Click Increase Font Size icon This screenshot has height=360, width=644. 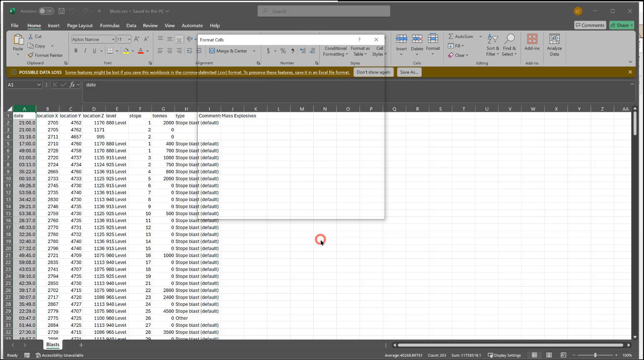coord(137,39)
